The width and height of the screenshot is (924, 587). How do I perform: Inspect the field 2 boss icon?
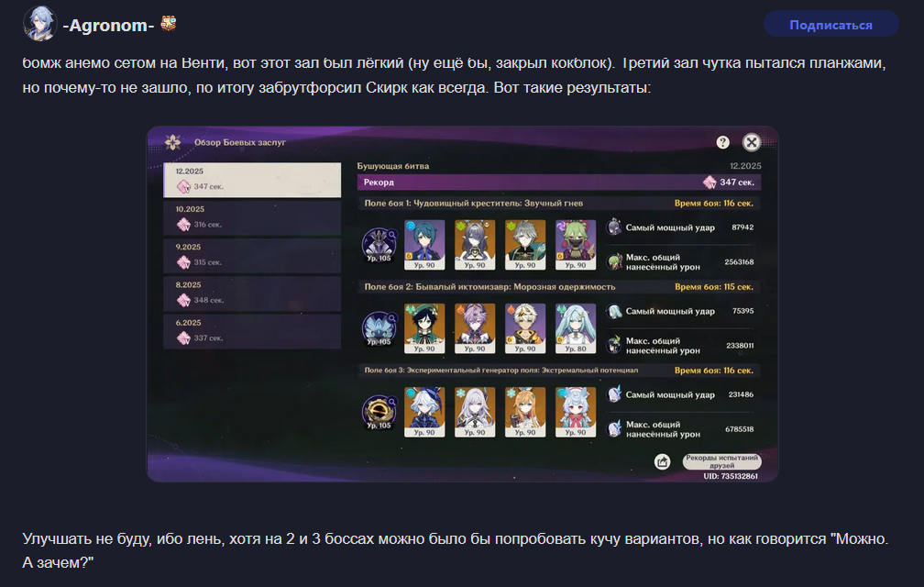[379, 328]
